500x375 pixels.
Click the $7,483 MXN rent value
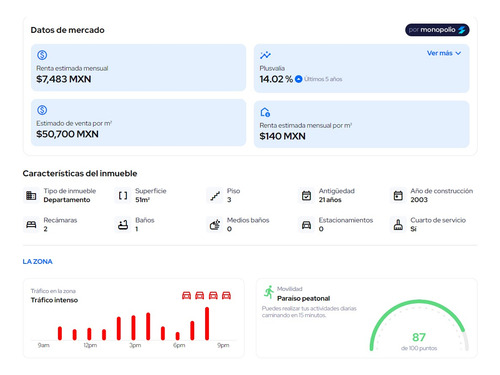[x=64, y=79]
